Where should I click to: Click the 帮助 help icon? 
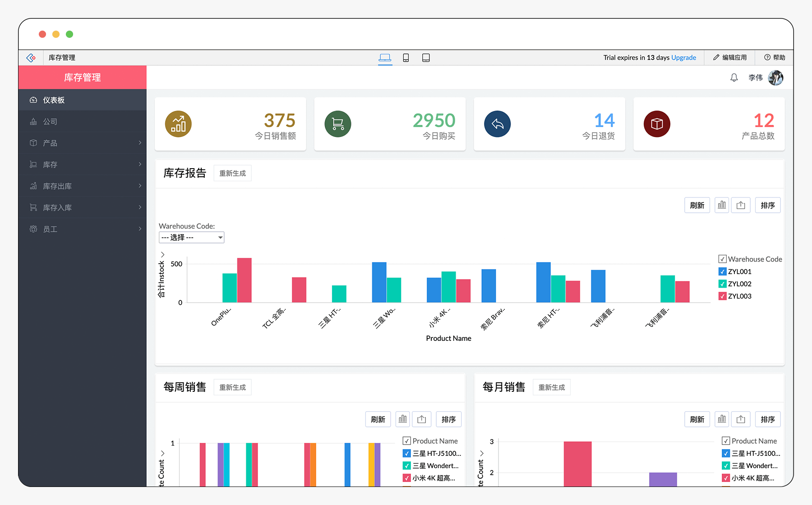coord(775,57)
